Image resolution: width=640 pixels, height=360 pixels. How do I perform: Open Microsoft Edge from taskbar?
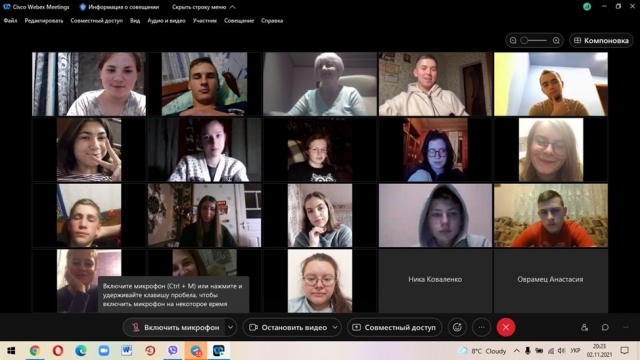tap(81, 351)
